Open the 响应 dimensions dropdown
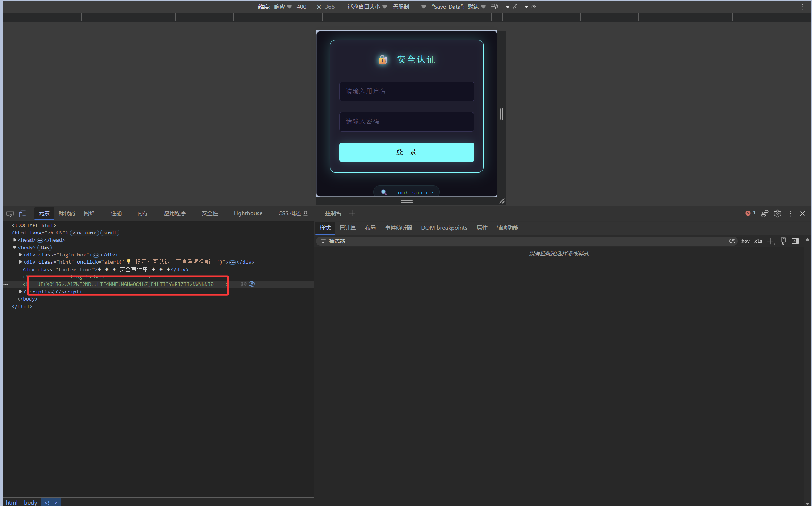Screen dimensions: 812x506 tap(283, 7)
